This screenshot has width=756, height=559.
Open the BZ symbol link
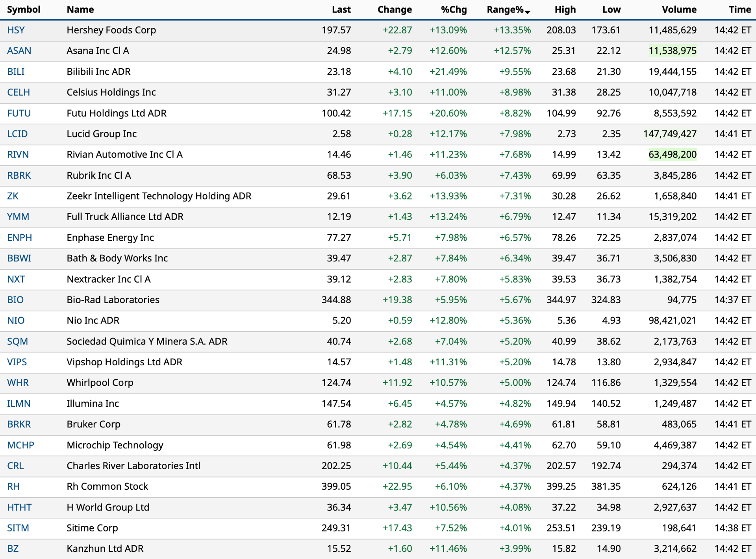pyautogui.click(x=13, y=549)
